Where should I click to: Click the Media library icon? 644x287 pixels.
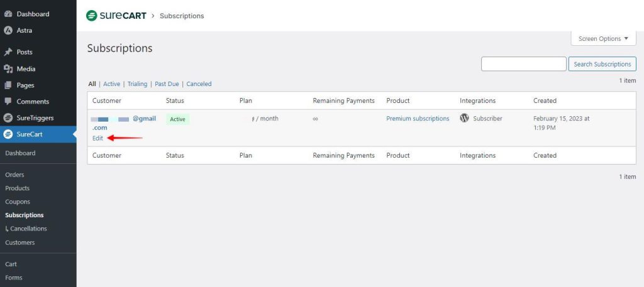tap(8, 68)
